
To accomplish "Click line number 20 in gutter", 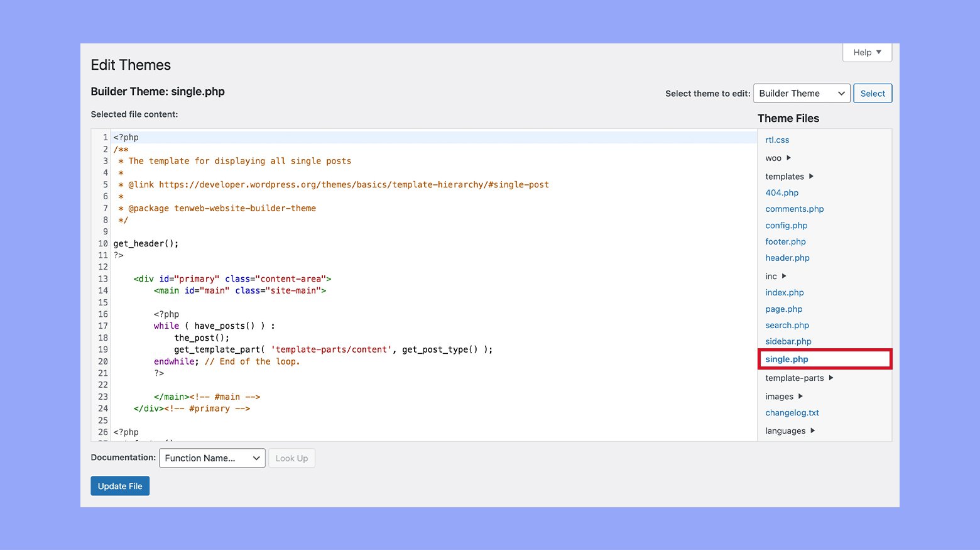I will [x=103, y=362].
